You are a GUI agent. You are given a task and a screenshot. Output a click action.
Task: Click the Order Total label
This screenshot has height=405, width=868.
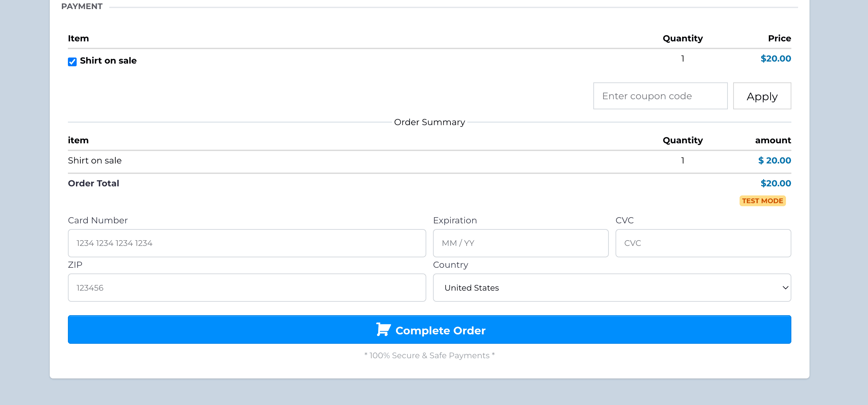94,183
